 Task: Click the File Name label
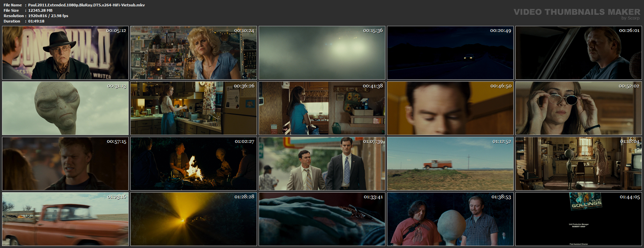coord(13,5)
